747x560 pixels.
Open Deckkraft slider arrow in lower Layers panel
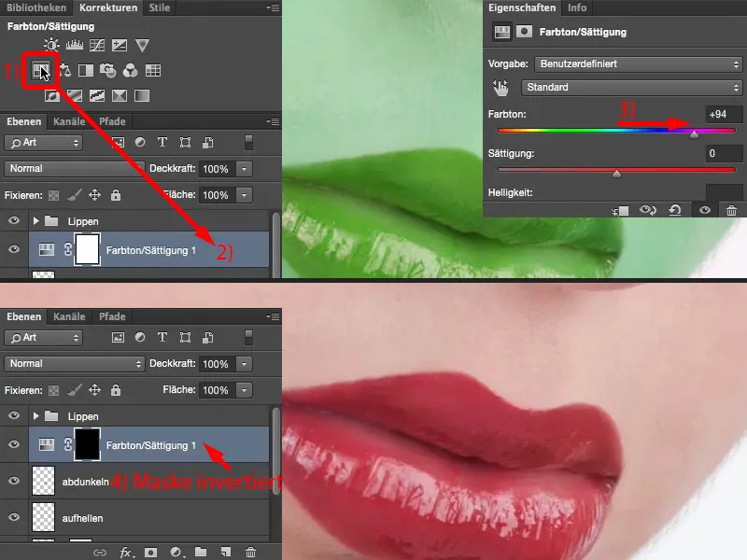click(x=244, y=364)
